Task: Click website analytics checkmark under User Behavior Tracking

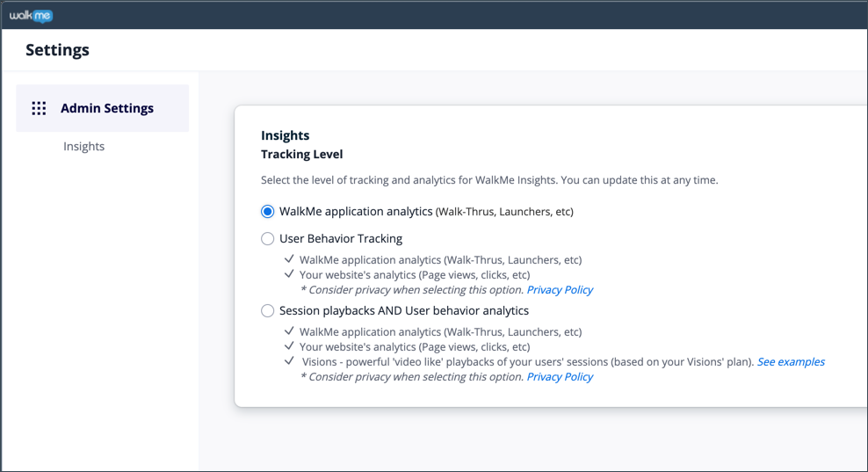Action: [x=289, y=273]
